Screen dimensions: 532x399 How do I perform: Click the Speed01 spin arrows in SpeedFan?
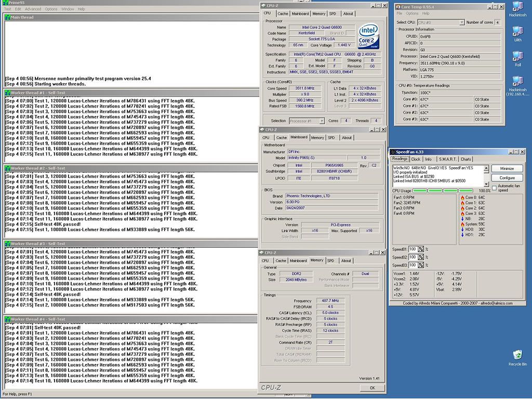click(421, 249)
